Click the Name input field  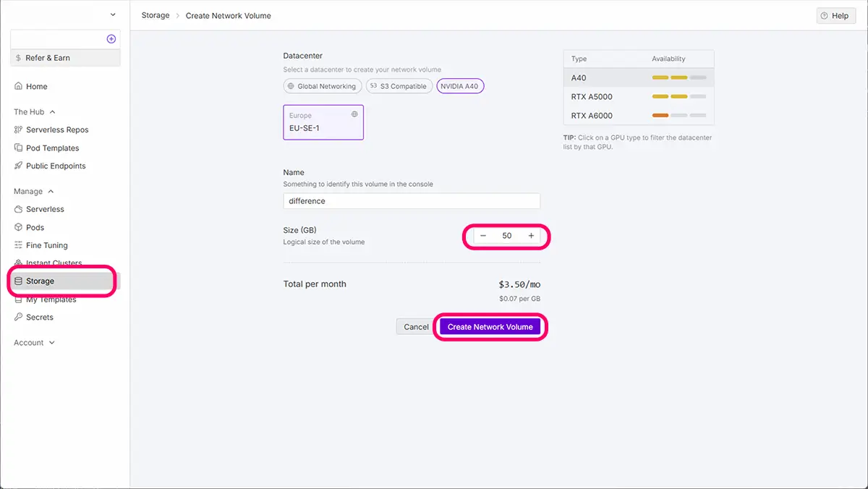point(411,201)
